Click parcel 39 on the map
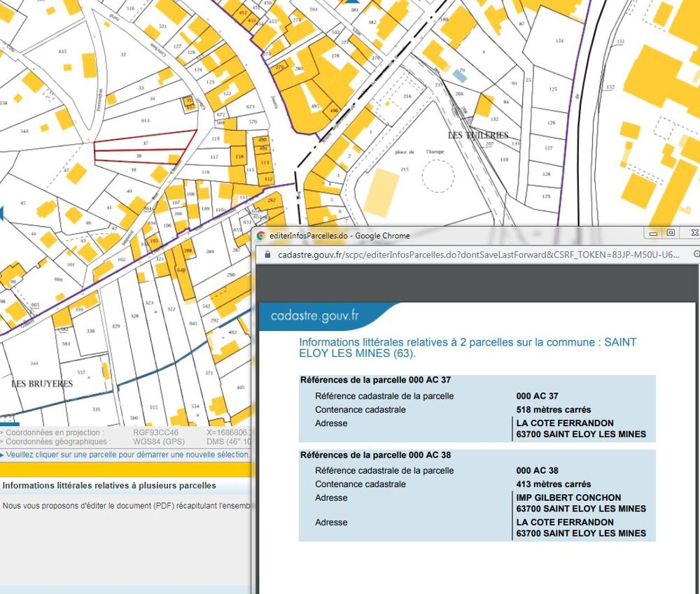Screen dimensions: 700x594 [133, 169]
